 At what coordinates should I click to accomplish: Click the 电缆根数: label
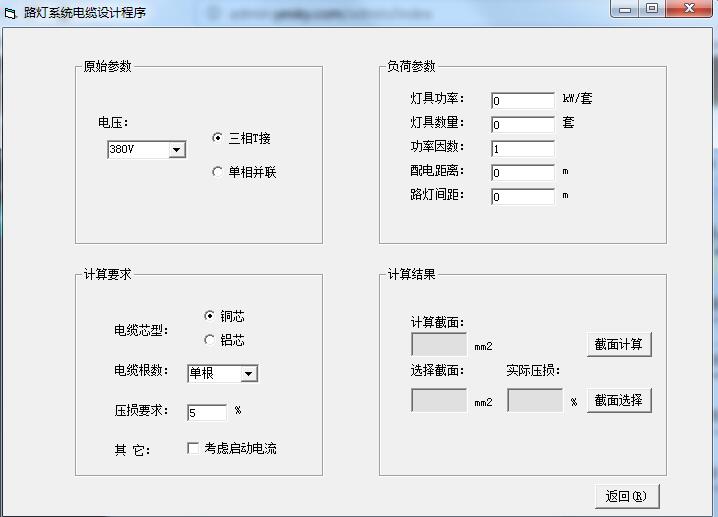tap(141, 370)
